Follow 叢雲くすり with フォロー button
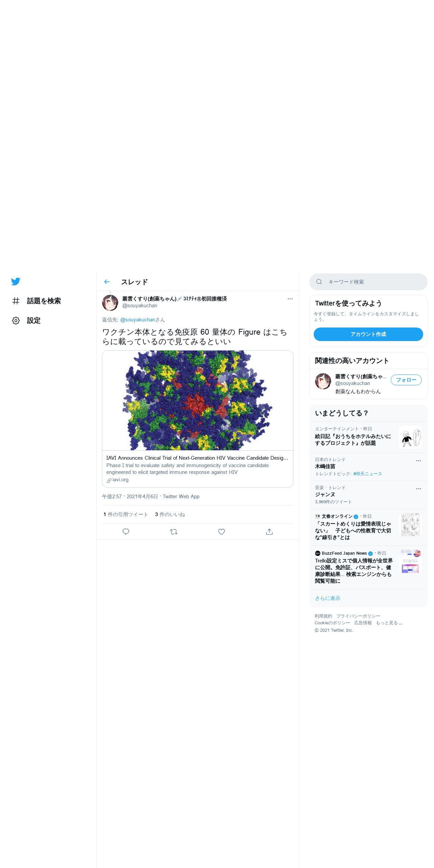The width and height of the screenshot is (434, 868). (406, 380)
